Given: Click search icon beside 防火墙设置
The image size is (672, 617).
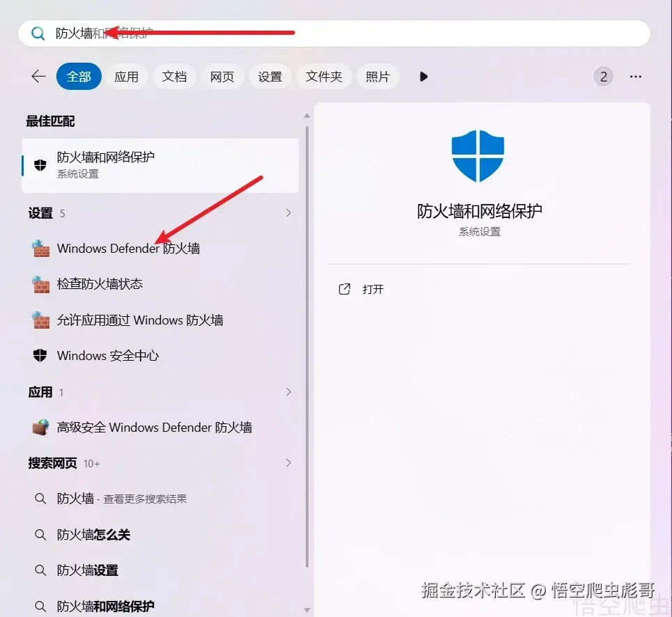Looking at the screenshot, I should click(x=40, y=570).
